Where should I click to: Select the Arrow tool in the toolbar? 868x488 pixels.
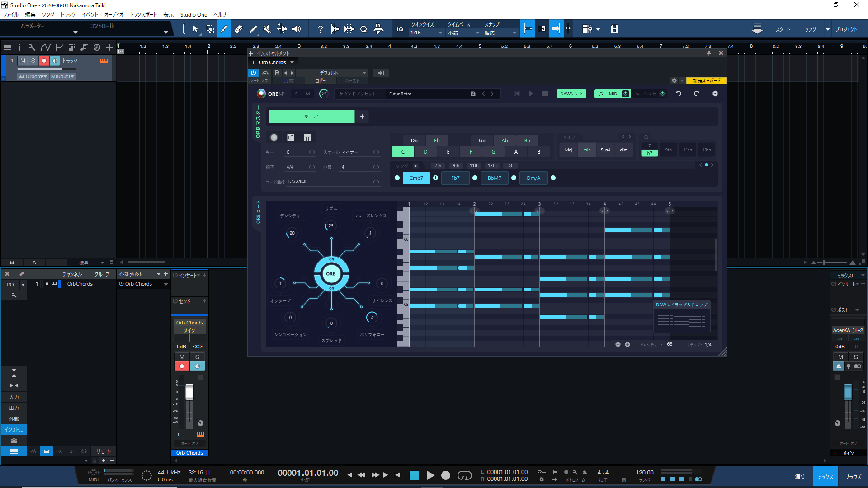click(195, 29)
